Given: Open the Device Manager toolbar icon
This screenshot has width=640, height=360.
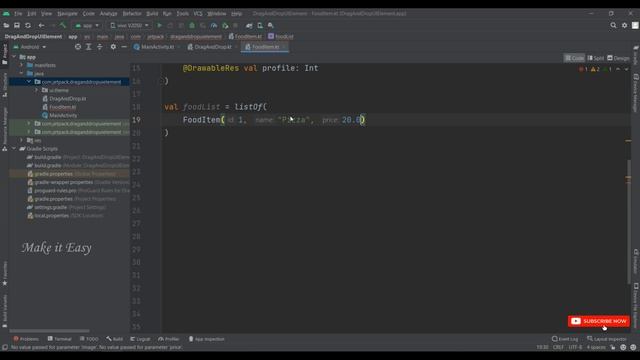Looking at the screenshot, I should [260, 25].
